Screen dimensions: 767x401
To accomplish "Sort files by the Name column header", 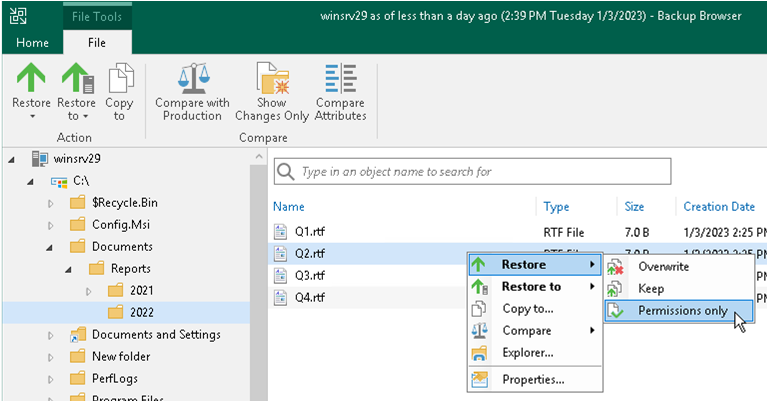I will point(289,207).
